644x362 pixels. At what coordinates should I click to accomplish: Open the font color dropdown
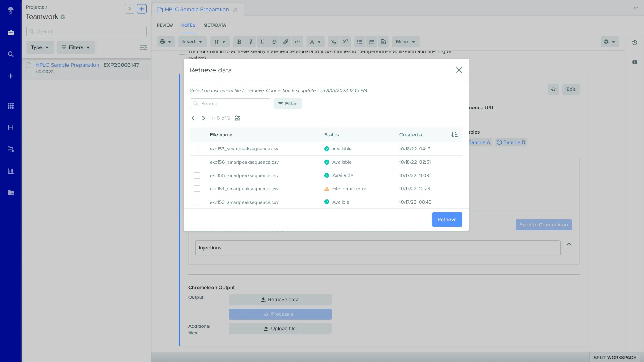pyautogui.click(x=315, y=42)
